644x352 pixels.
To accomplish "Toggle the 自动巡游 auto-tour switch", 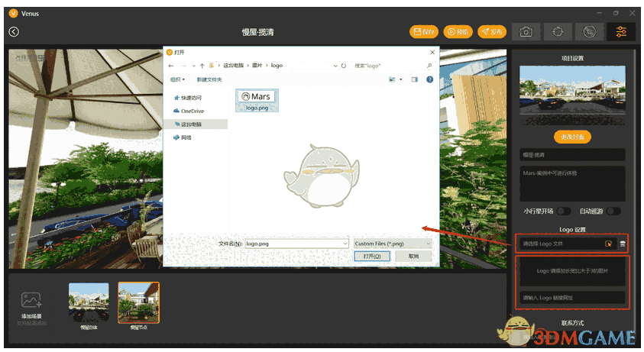I will click(613, 211).
